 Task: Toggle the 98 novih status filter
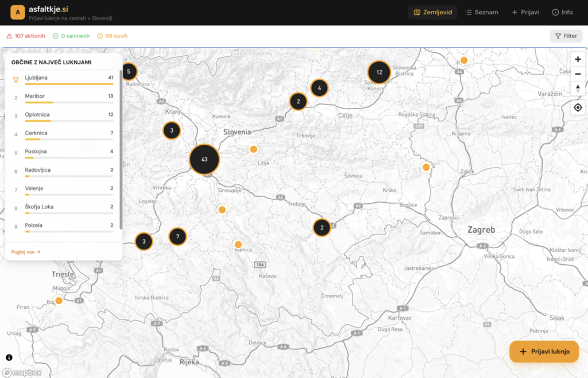pos(113,36)
